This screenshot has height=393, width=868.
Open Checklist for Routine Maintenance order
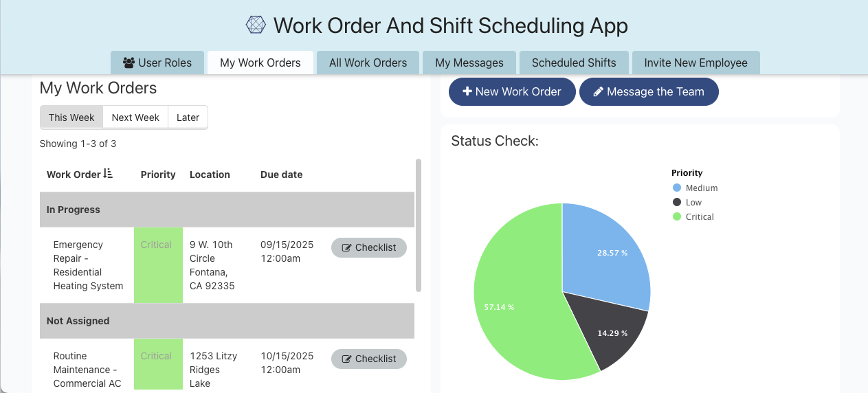[369, 359]
